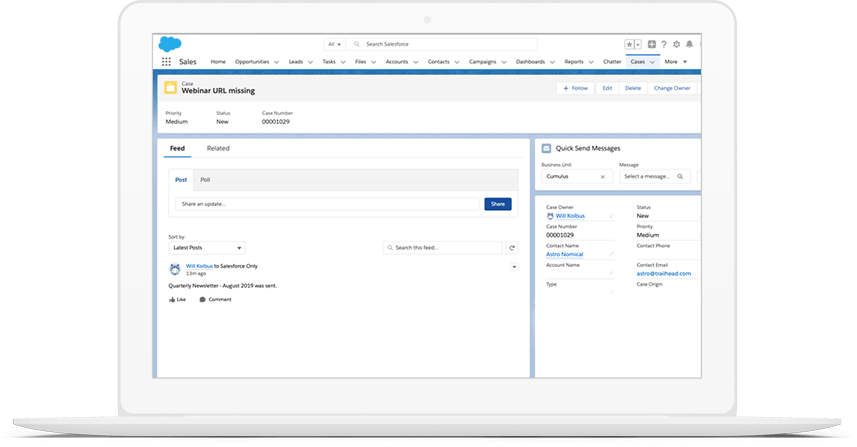Switch to the Related tab
This screenshot has width=857, height=447.
(218, 148)
